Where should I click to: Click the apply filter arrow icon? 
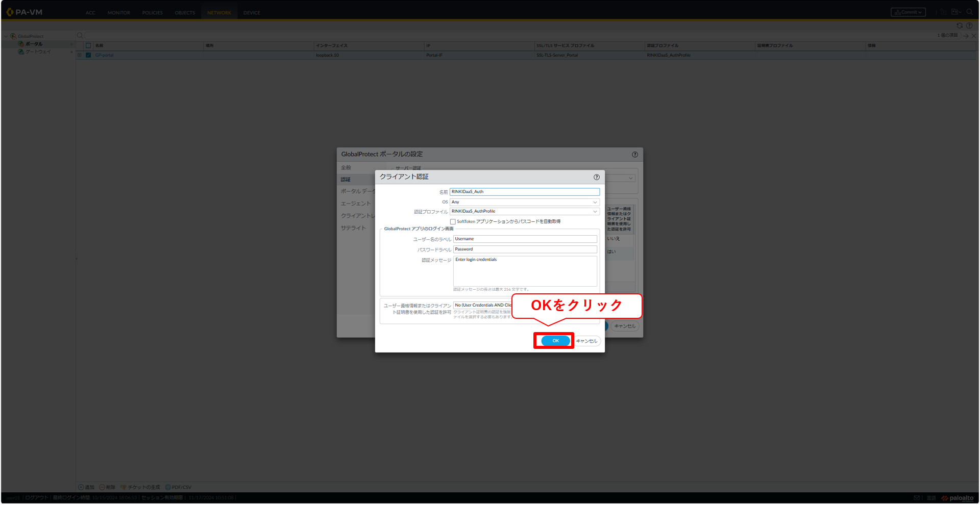tap(965, 36)
